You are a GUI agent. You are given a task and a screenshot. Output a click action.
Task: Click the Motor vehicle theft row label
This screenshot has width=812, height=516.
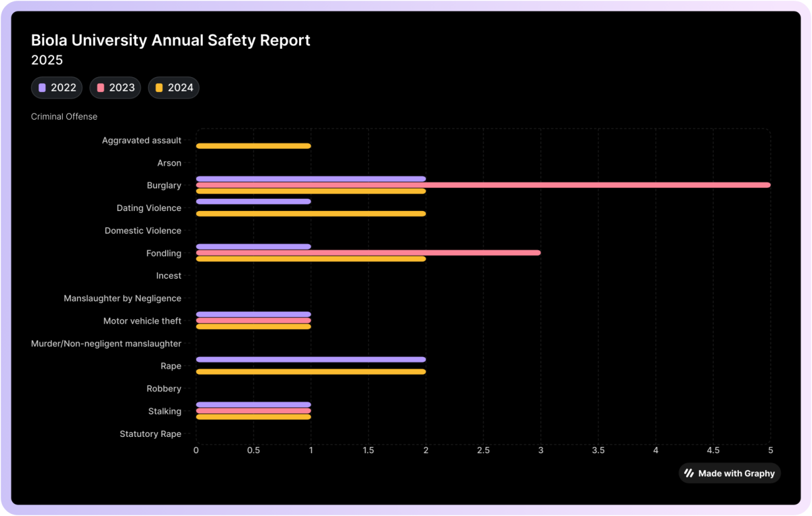pyautogui.click(x=141, y=321)
